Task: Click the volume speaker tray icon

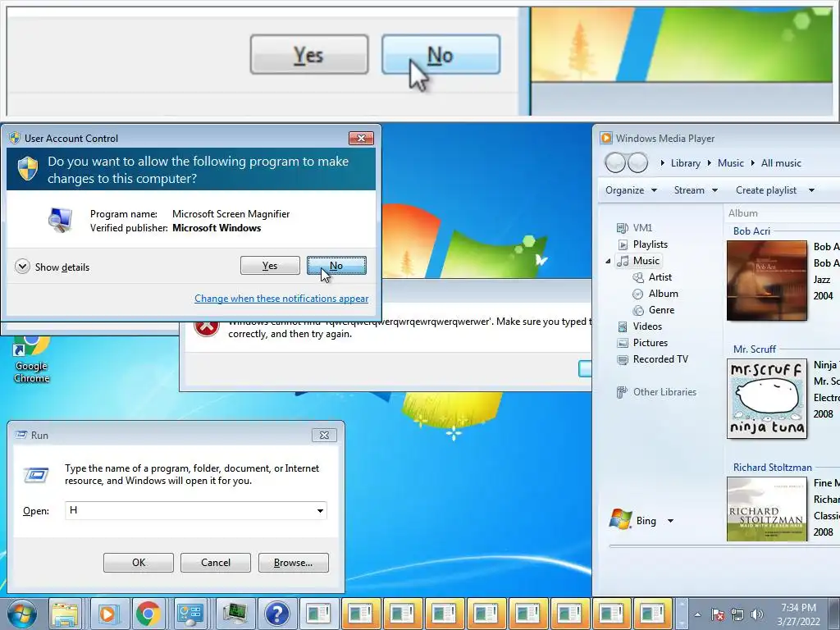Action: (x=756, y=614)
